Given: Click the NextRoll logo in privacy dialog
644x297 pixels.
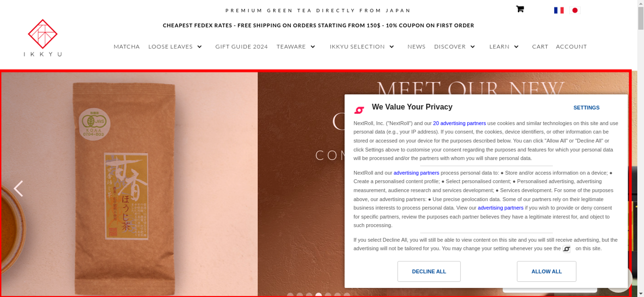Looking at the screenshot, I should 359,110.
